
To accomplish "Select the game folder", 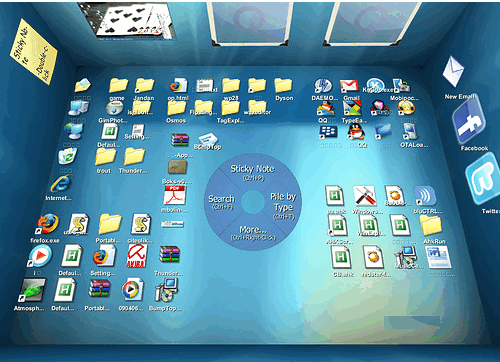I will pyautogui.click(x=118, y=86).
